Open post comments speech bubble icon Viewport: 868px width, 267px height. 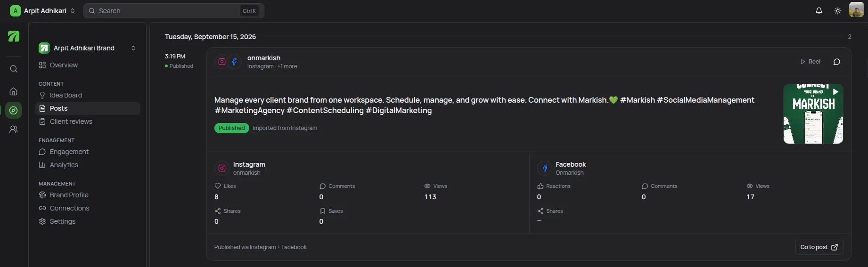[836, 62]
